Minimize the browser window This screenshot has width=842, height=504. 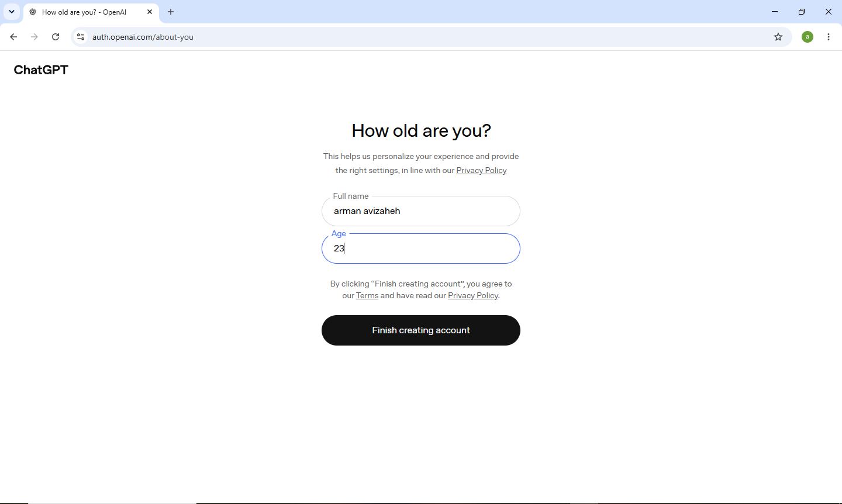(x=775, y=12)
